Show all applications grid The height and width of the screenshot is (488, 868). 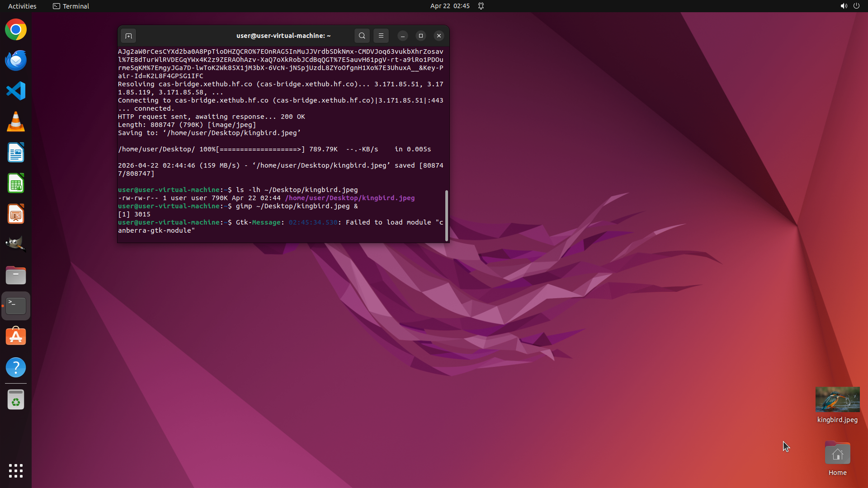(16, 470)
